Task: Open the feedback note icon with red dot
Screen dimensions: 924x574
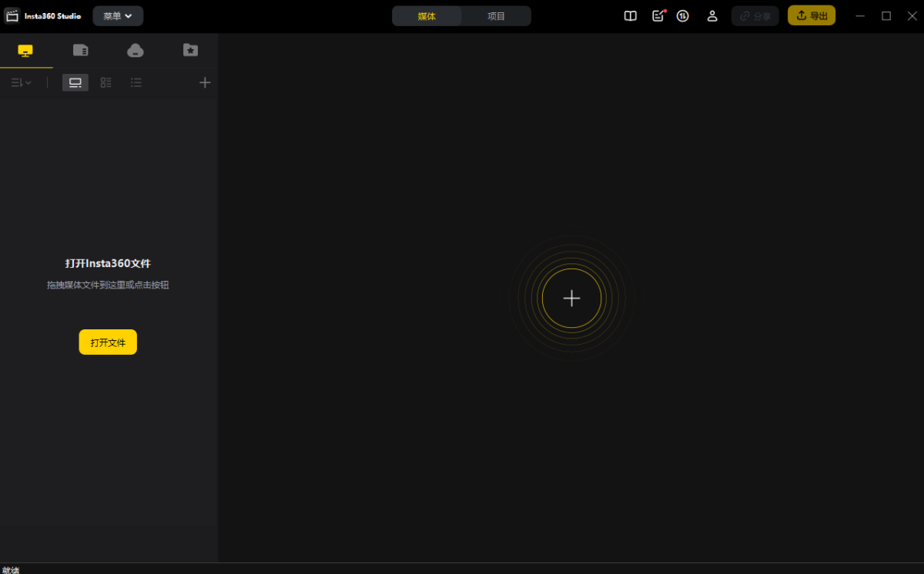Action: click(x=658, y=16)
